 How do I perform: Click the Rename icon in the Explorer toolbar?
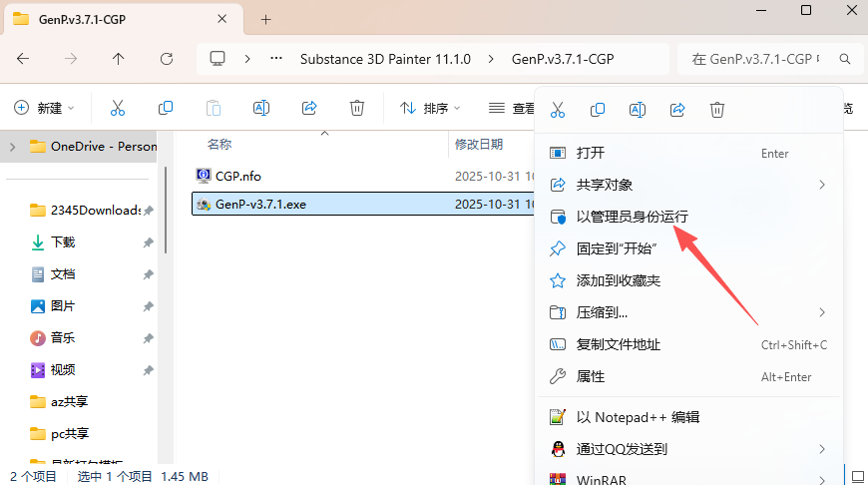(x=261, y=108)
